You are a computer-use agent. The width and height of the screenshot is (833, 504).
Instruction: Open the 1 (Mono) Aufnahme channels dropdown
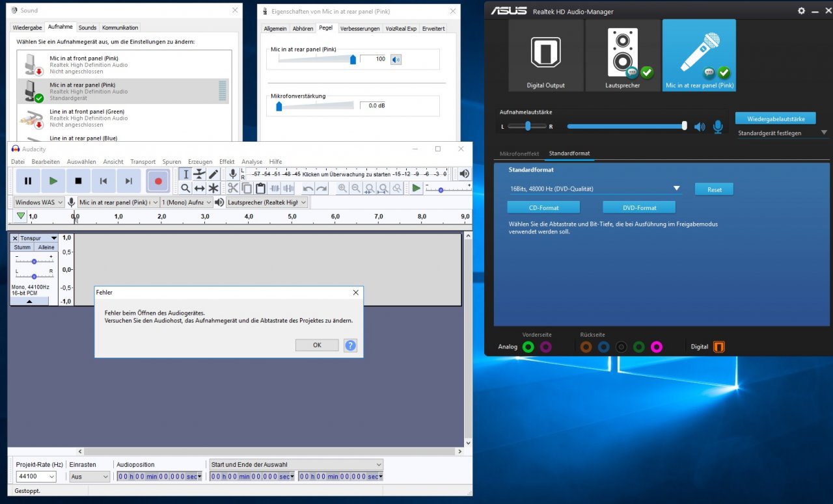185,202
